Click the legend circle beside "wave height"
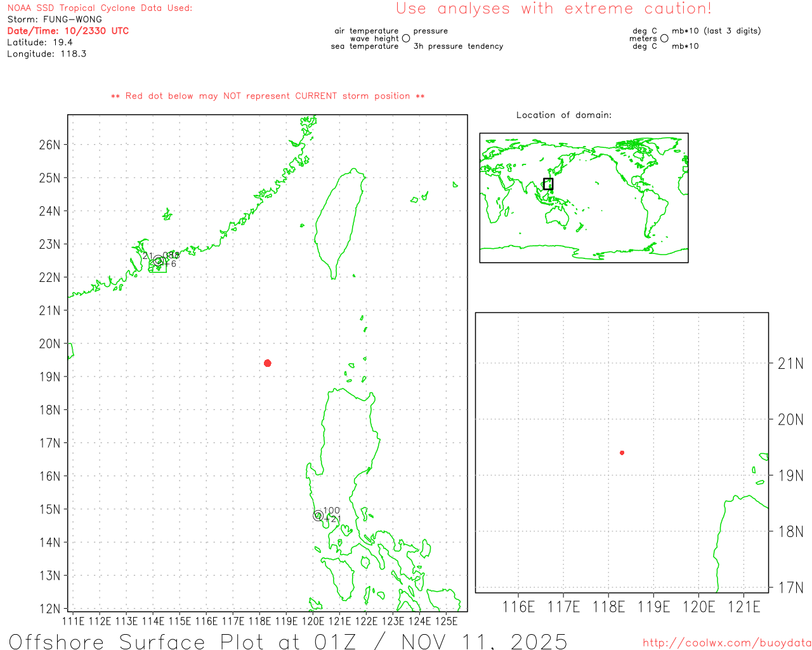This screenshot has width=812, height=650. (406, 39)
